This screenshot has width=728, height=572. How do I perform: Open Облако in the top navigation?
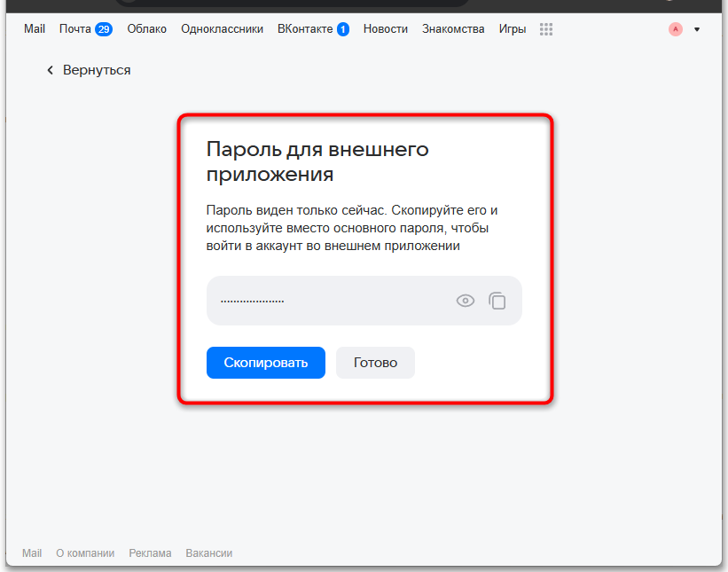tap(146, 28)
